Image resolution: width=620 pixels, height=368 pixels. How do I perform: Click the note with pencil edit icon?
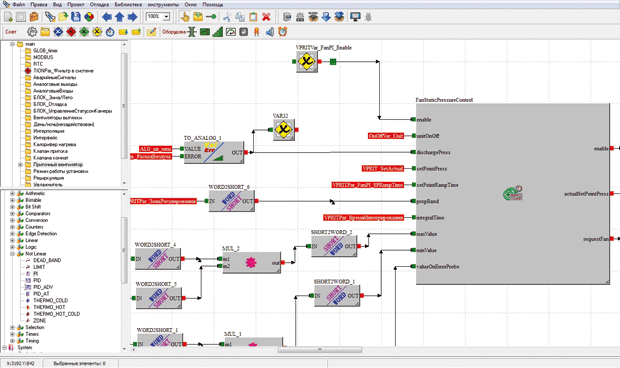pos(151,32)
